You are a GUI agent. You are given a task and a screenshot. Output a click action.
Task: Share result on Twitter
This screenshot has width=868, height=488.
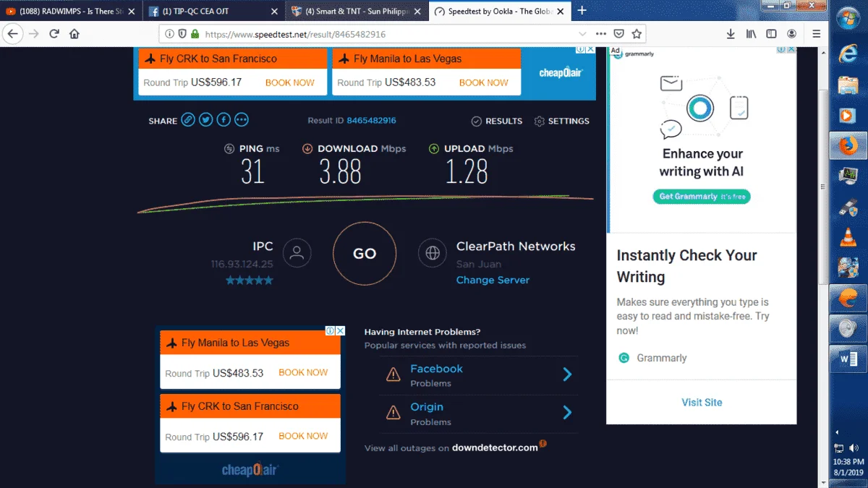tap(206, 120)
